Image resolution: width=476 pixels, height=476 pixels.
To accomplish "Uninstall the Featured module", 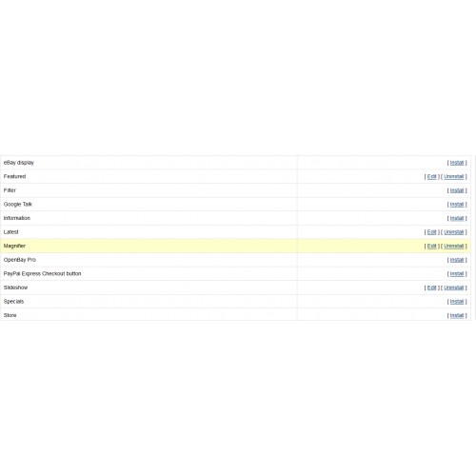I will point(454,176).
